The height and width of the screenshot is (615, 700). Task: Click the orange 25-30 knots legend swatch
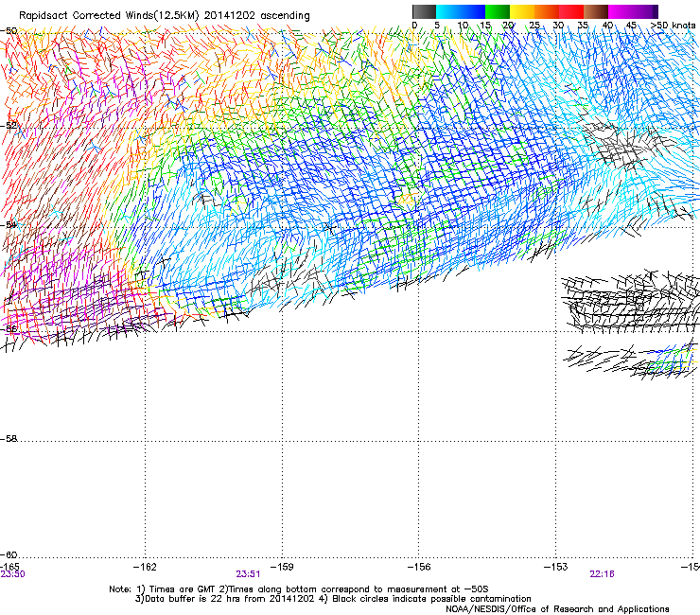[547, 11]
